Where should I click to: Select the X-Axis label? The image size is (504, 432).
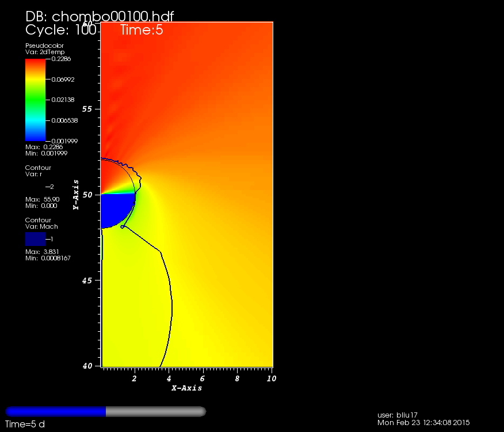click(x=186, y=388)
